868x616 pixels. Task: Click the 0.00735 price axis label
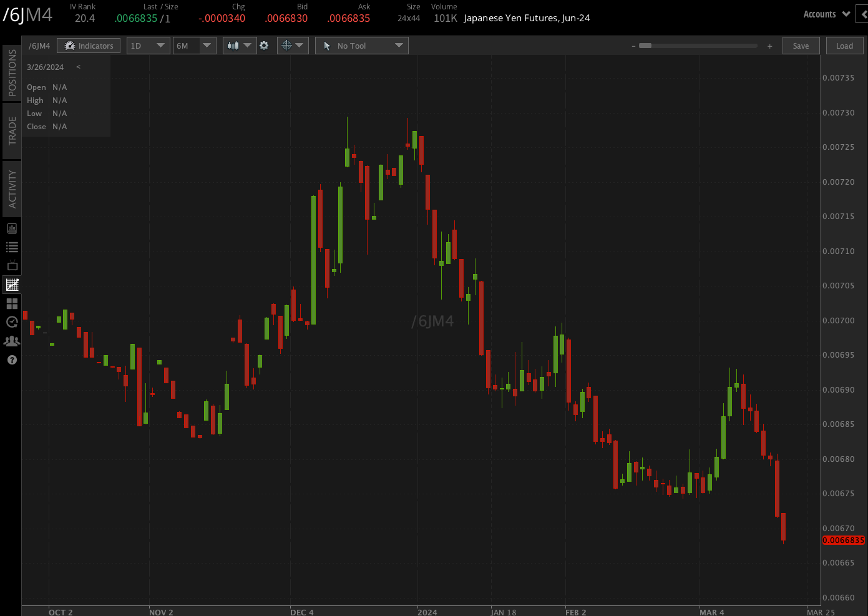pyautogui.click(x=839, y=78)
